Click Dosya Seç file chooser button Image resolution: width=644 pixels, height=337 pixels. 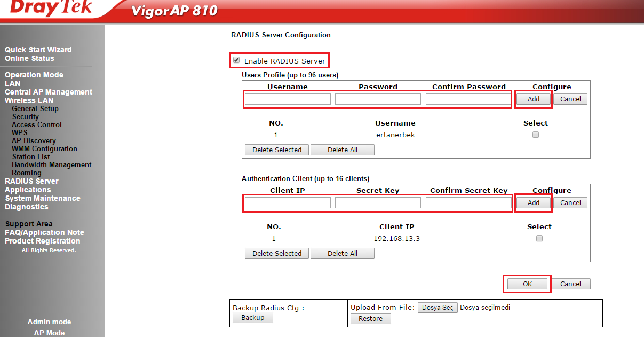437,308
